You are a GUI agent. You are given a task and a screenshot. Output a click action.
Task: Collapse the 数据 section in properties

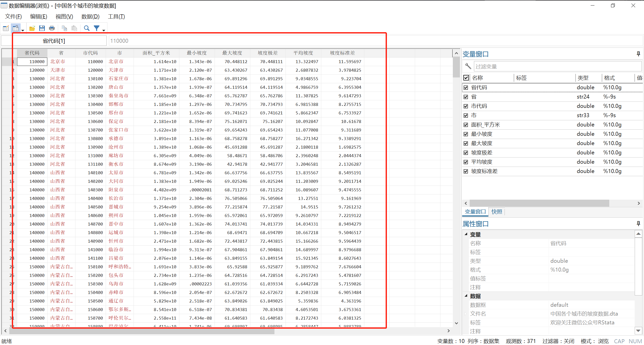click(466, 296)
